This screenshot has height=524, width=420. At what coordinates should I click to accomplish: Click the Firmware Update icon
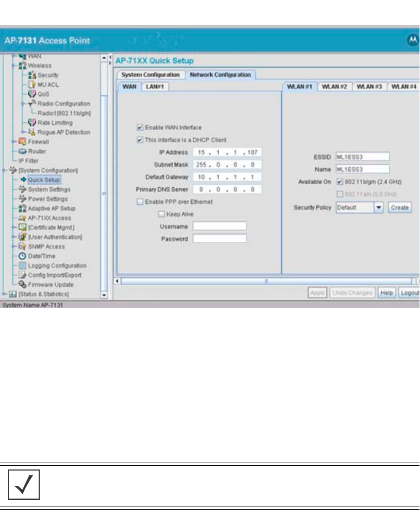[22, 284]
